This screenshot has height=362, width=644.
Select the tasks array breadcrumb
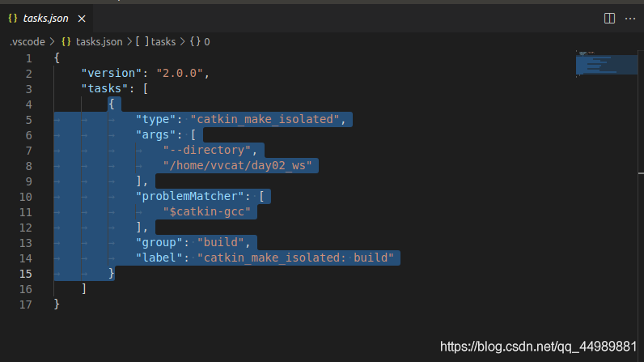coord(156,42)
